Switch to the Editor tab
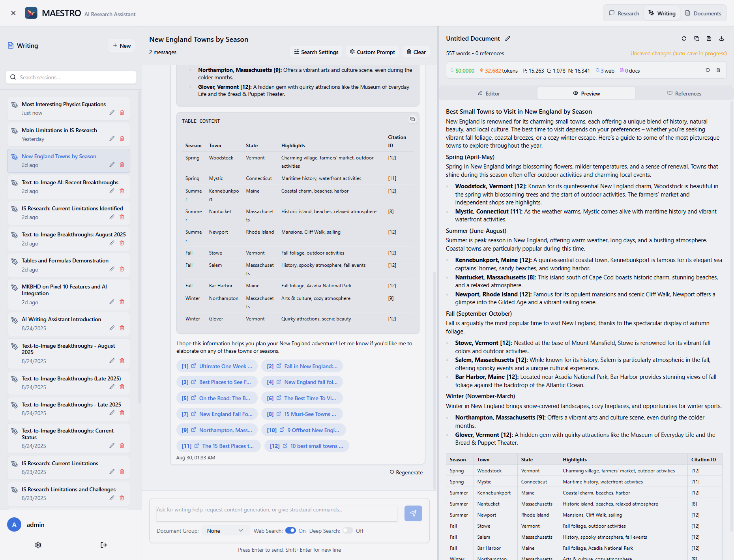The image size is (734, 560). (x=489, y=94)
